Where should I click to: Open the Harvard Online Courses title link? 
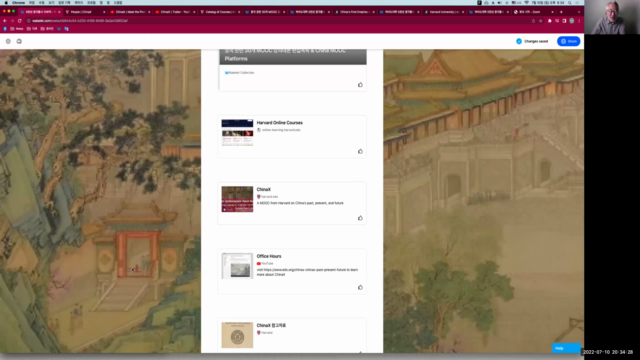point(280,123)
